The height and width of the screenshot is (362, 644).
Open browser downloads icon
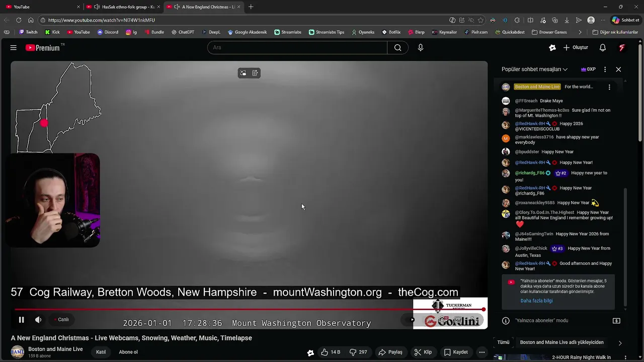point(567,20)
